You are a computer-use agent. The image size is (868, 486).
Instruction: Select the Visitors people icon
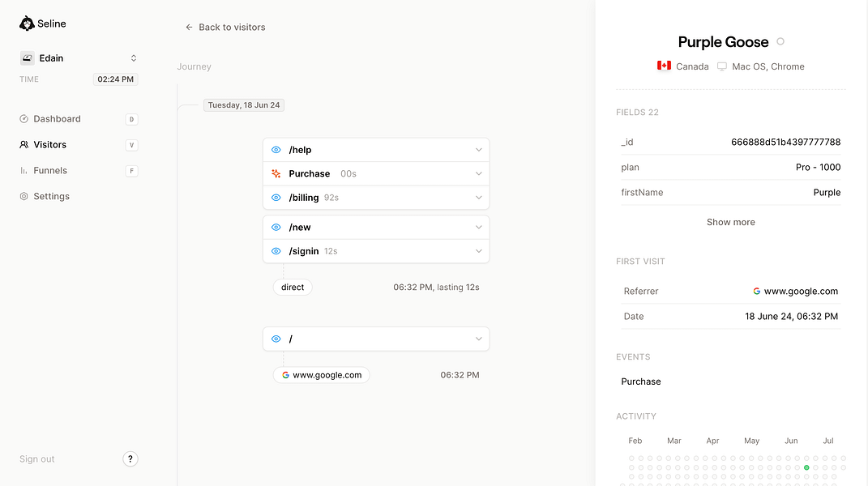24,144
